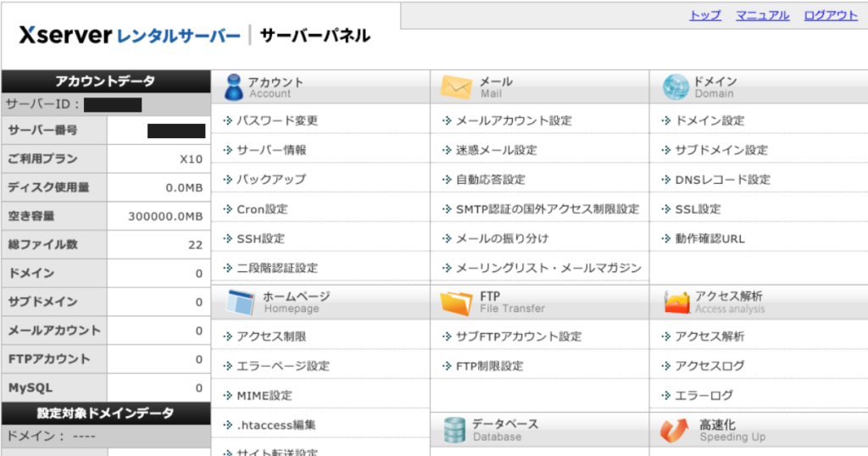The image size is (868, 456).
Task: Open パスワード変更 settings
Action: tap(277, 121)
